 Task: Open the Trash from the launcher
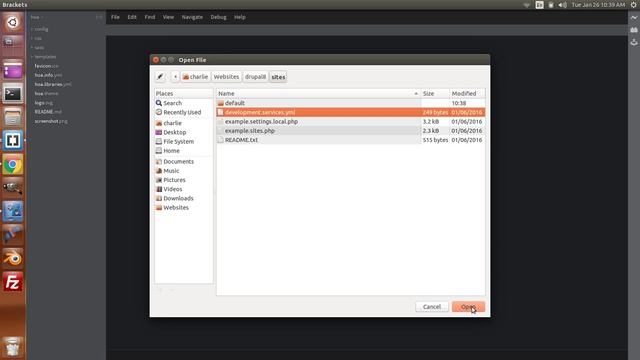coord(13,347)
